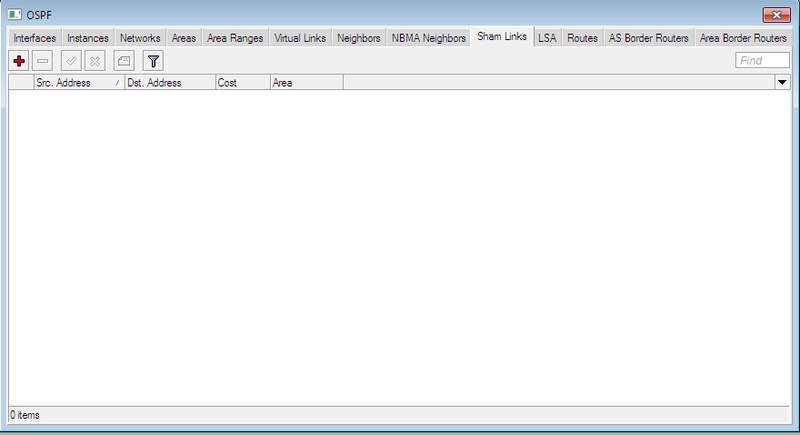The width and height of the screenshot is (800, 435).
Task: Go to the Area Ranges tab
Action: coord(235,38)
